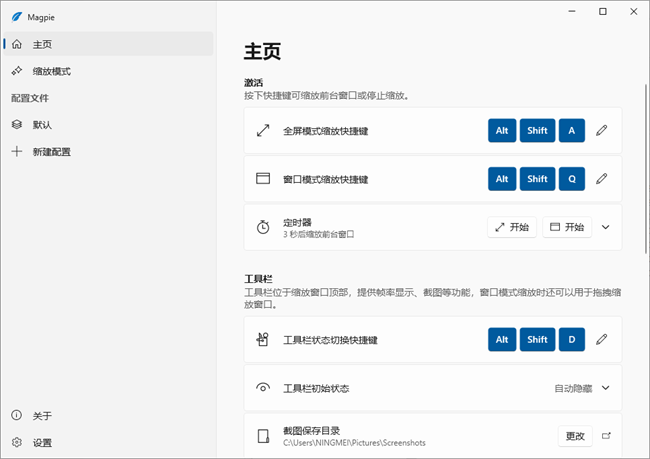The image size is (650, 459).
Task: Edit the 工具栏状态切换快捷键 shortcut with pencil icon
Action: (601, 340)
